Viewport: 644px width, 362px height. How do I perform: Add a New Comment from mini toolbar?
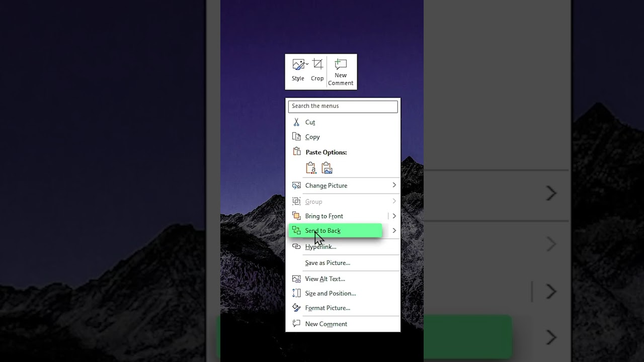coord(341,72)
